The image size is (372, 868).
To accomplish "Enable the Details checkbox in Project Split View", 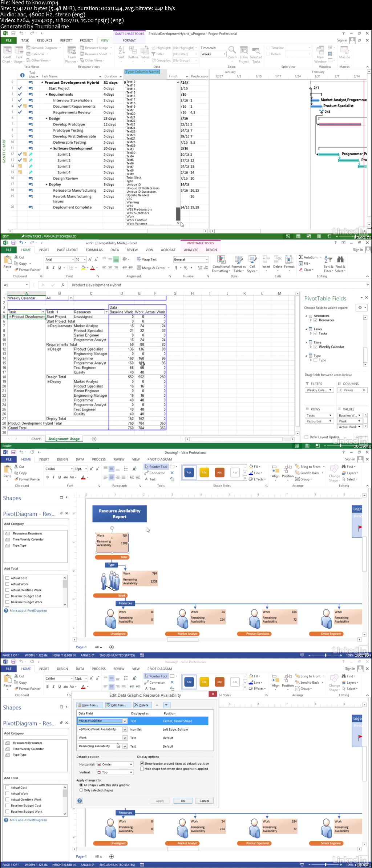I will click(x=268, y=54).
